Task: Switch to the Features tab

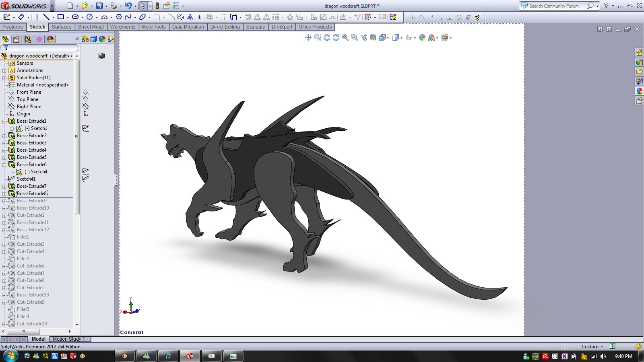Action: tap(13, 27)
